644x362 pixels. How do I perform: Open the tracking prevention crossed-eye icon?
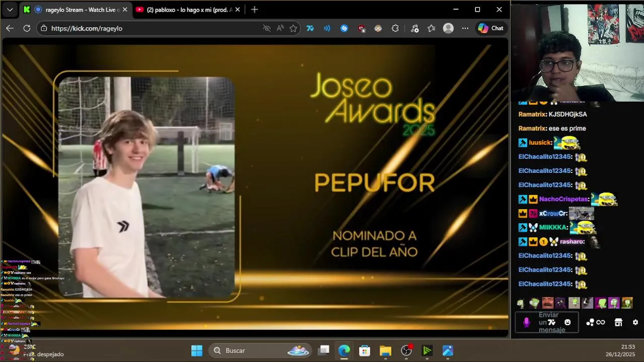pos(267,28)
